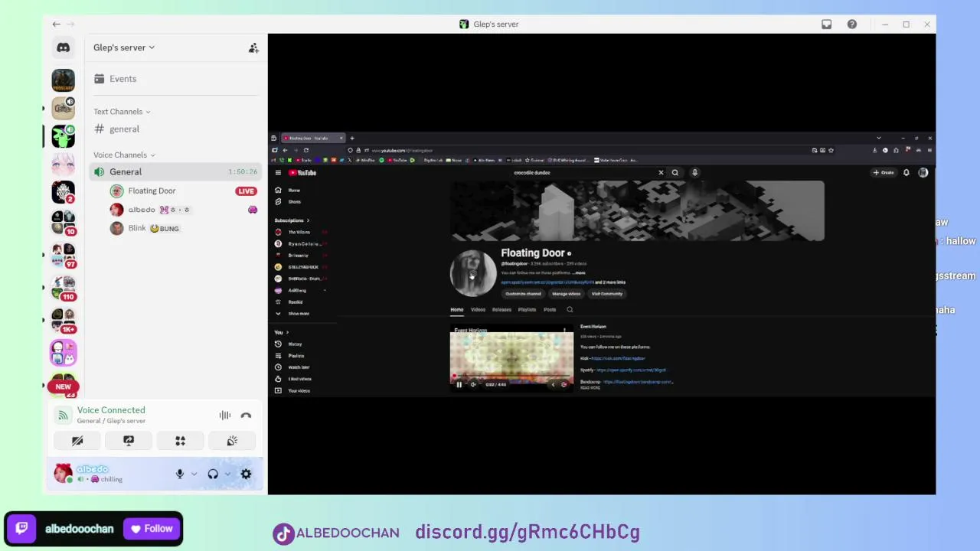Open the server folder with 10 badge
Screen dimensions: 980x551
coord(63,223)
